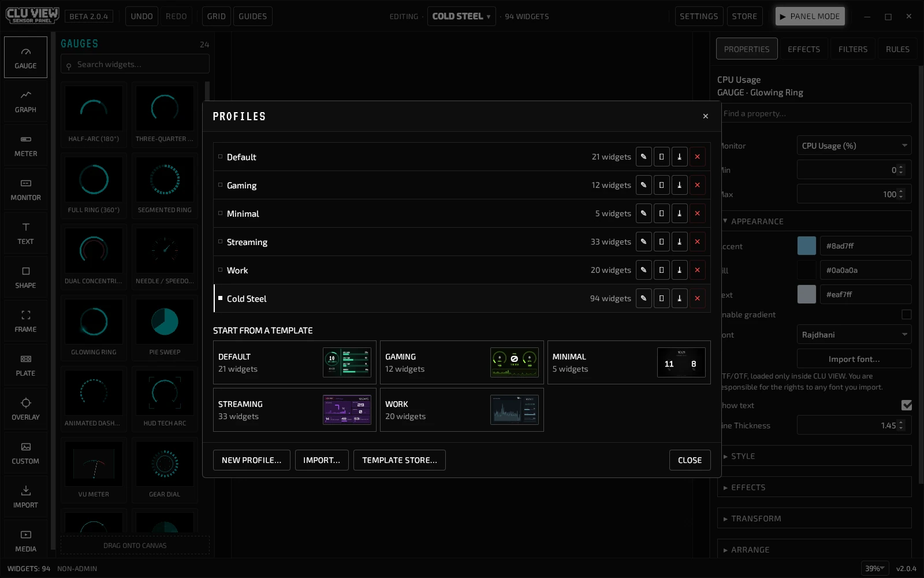Image resolution: width=924 pixels, height=578 pixels.
Task: Click the Import profile button
Action: tap(322, 460)
